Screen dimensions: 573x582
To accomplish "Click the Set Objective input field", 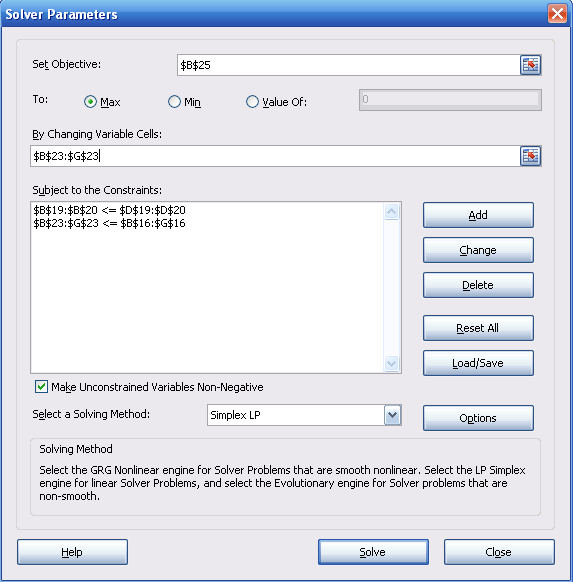I will point(348,65).
